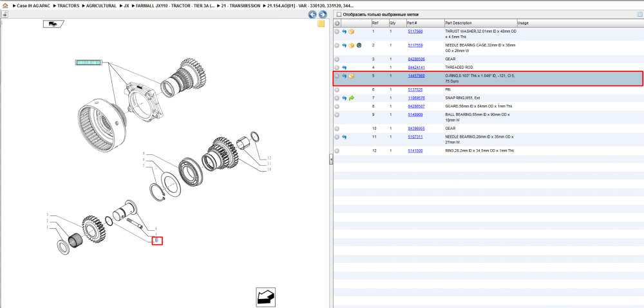
Task: Click the top linked-figure arrow symbol in the diagram
Action: (53, 24)
